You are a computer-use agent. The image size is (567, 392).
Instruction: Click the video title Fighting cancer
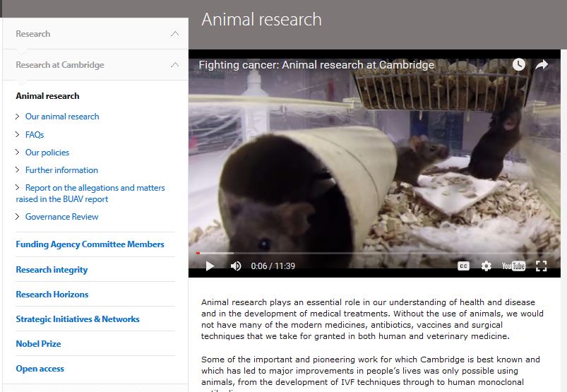tap(316, 65)
